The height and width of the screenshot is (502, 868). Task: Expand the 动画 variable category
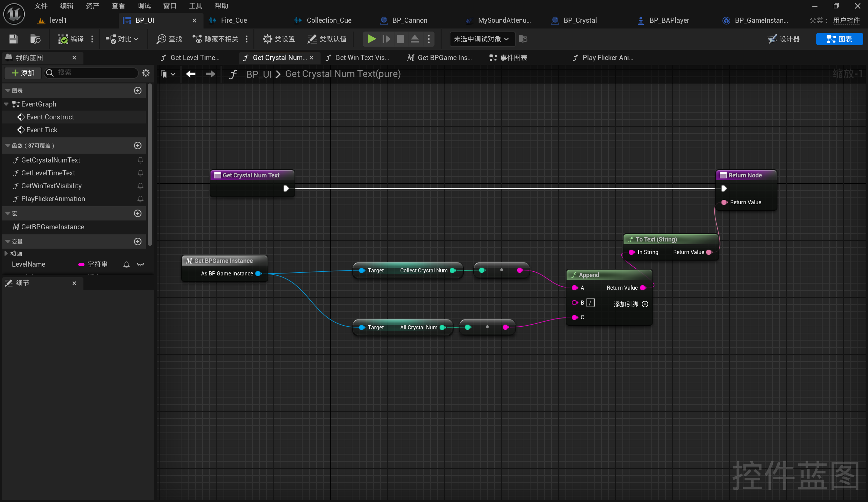coord(6,253)
